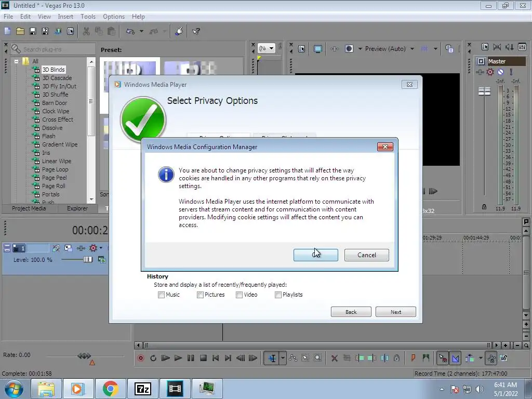Open the Tools menu
This screenshot has height=399, width=532.
[x=88, y=16]
